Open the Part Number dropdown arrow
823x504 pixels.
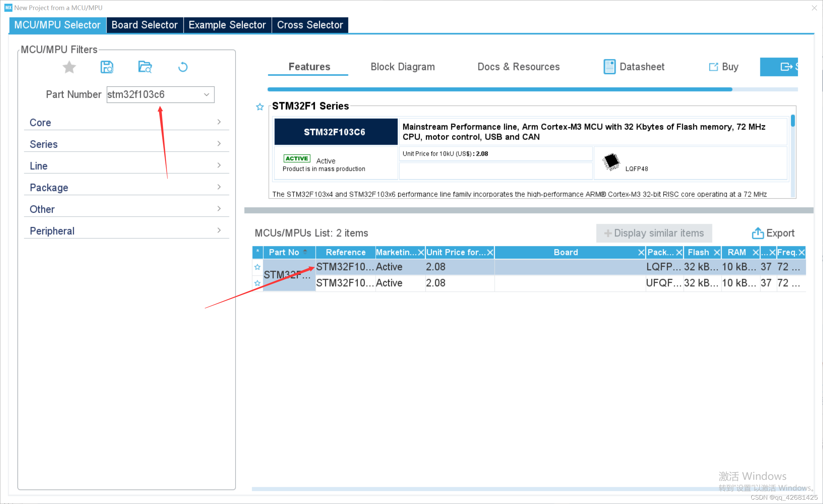click(207, 94)
